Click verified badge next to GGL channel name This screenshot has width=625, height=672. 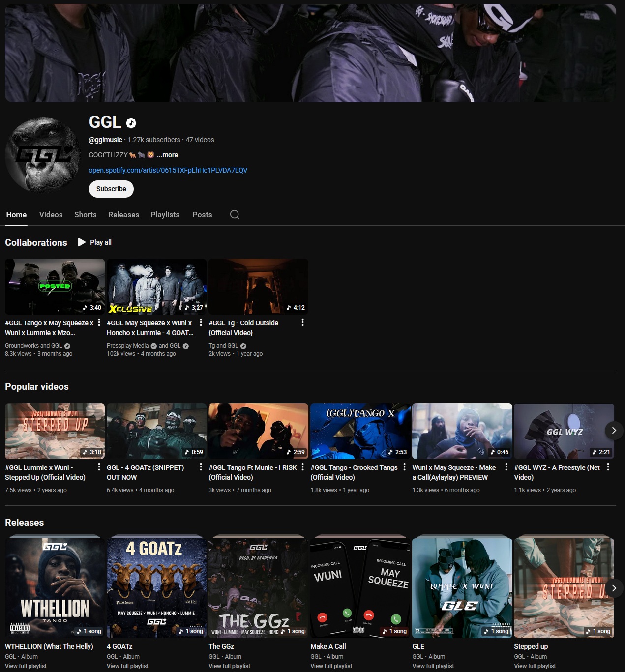click(x=131, y=123)
